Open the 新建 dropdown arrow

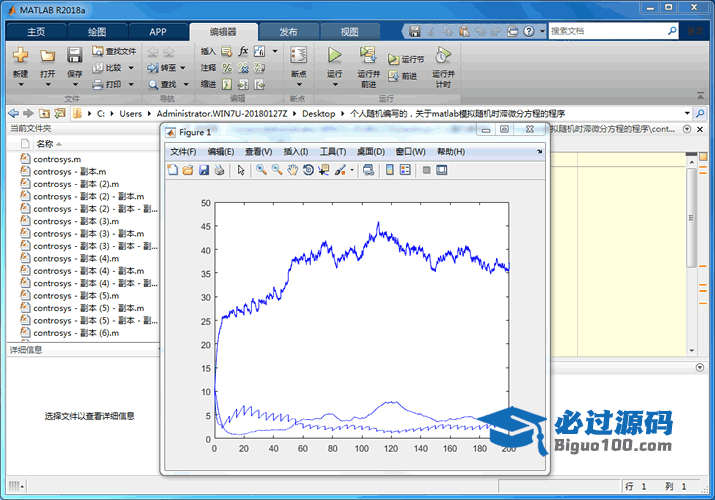click(x=21, y=84)
